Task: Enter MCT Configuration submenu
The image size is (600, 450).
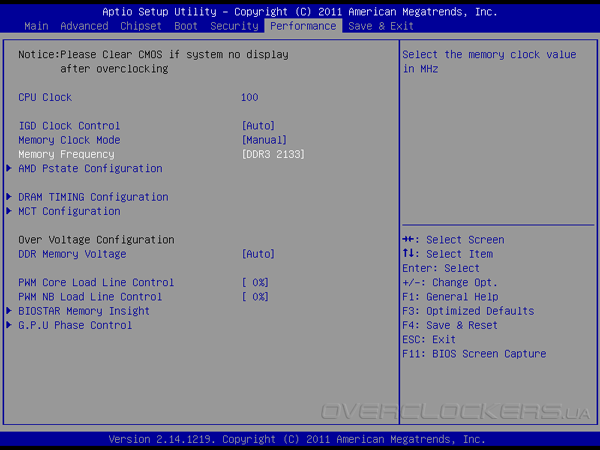Action: click(x=69, y=211)
